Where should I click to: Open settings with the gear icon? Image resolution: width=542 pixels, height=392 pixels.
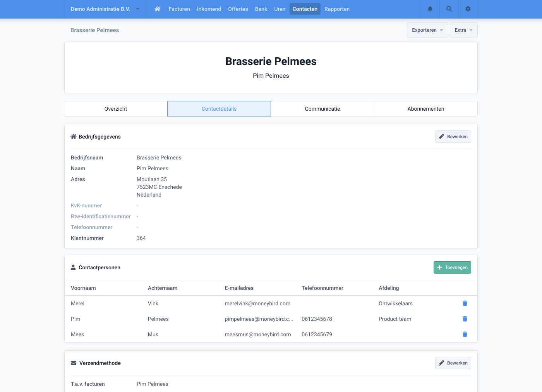(x=468, y=9)
